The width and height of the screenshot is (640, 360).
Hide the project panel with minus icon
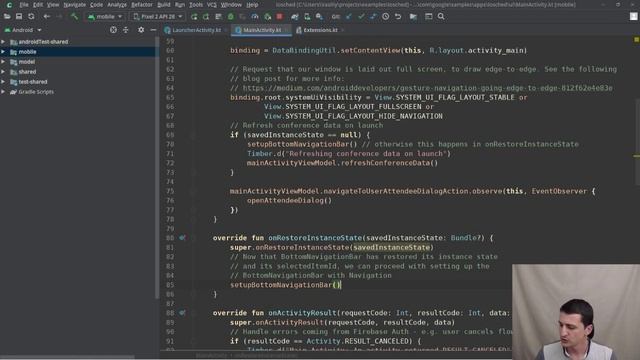click(x=153, y=30)
